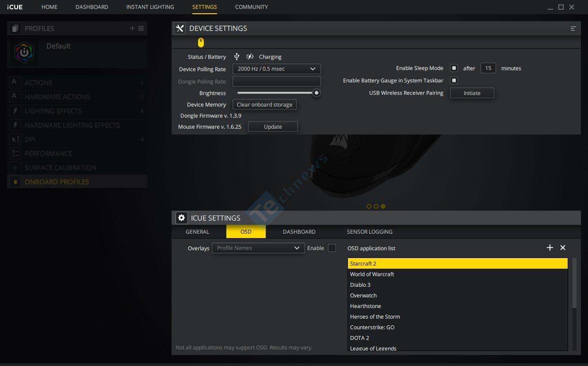Click the Actions sidebar icon
Screen dimensions: 588x366
tap(15, 82)
